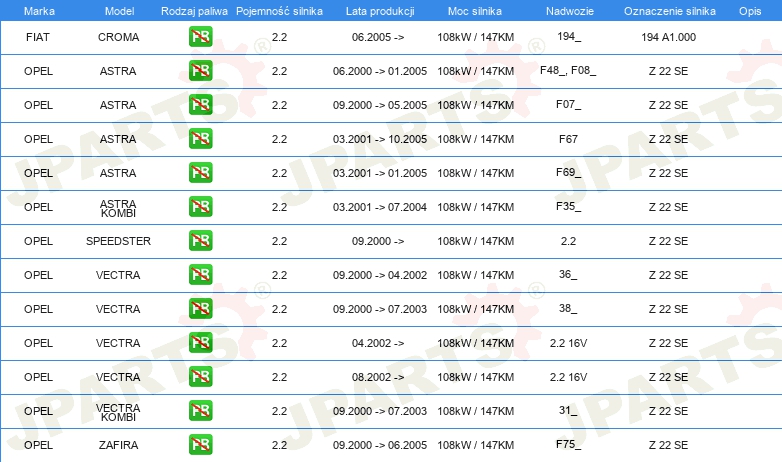
Task: Click the Moc silnika column header
Action: (x=475, y=11)
